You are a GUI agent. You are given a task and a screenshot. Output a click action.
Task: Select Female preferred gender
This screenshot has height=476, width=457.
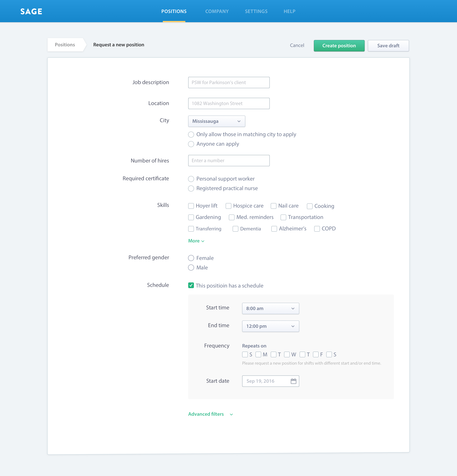point(191,258)
